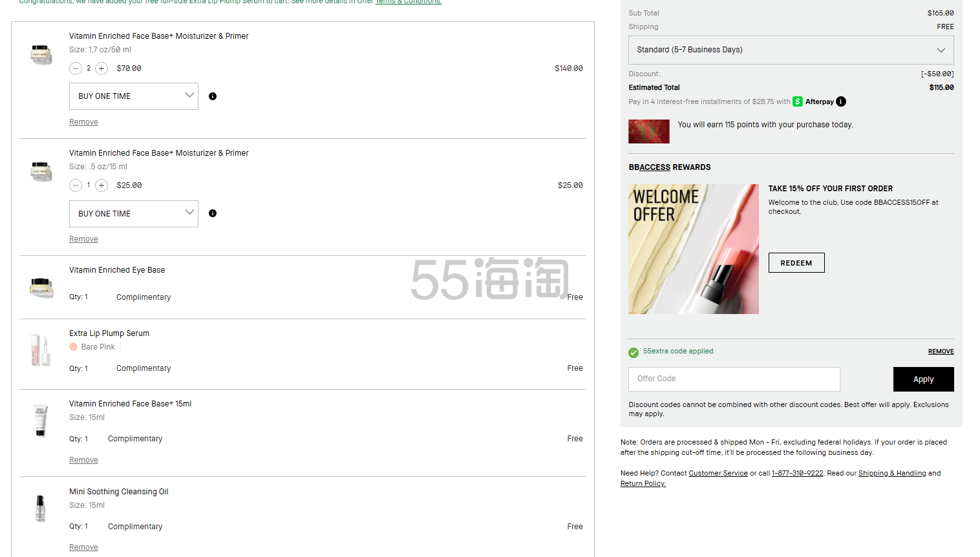Click the Sub Total amount $165.00
Image resolution: width=980 pixels, height=557 pixels.
pos(941,13)
